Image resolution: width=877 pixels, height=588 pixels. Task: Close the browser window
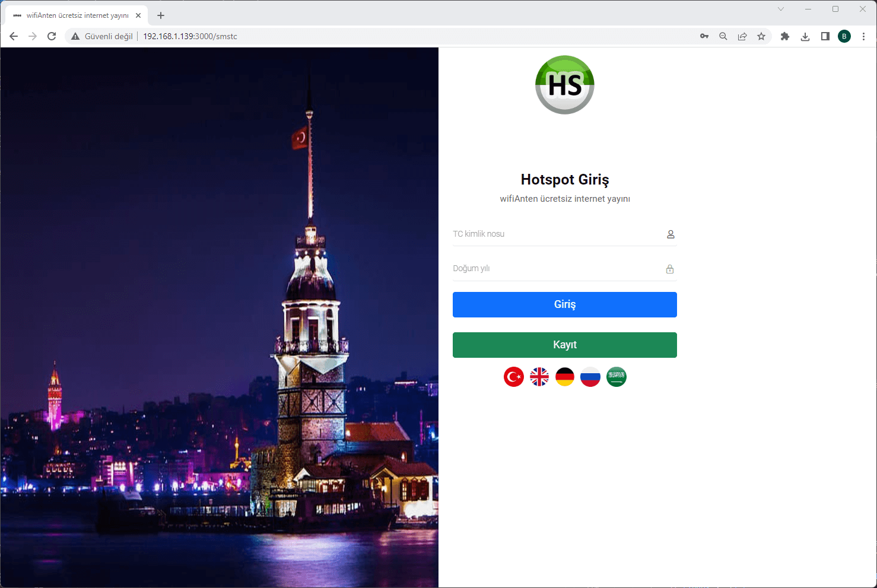pyautogui.click(x=863, y=9)
